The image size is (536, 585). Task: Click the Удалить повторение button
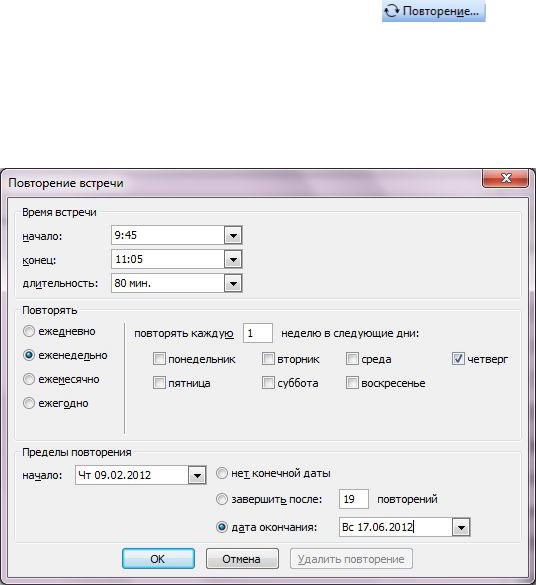click(351, 559)
